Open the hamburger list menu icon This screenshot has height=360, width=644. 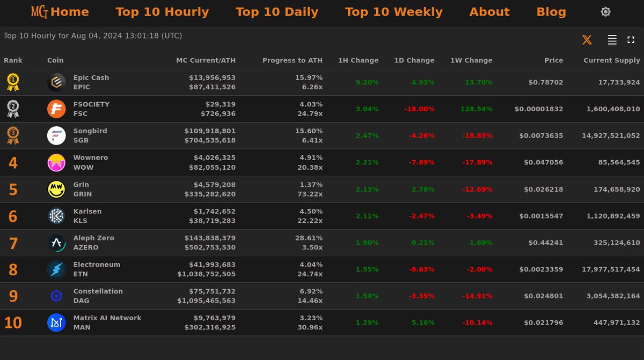click(x=612, y=40)
